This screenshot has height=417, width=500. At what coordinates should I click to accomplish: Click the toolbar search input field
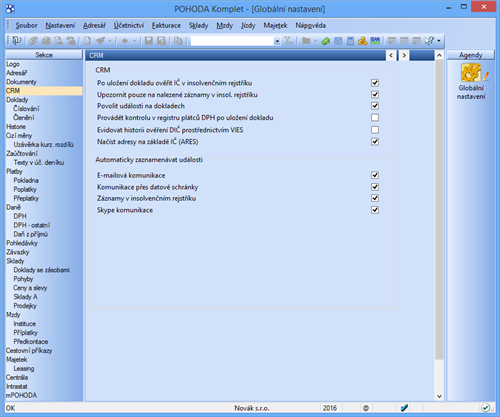(x=232, y=41)
